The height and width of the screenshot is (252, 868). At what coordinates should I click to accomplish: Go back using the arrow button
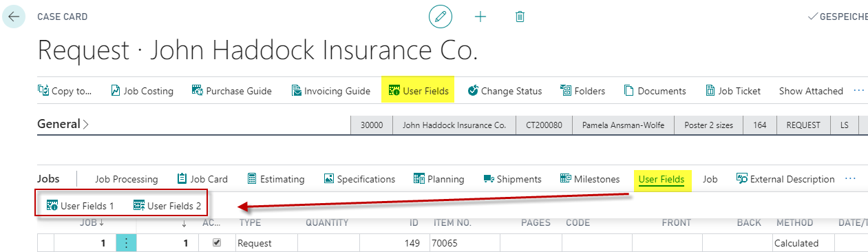[14, 17]
